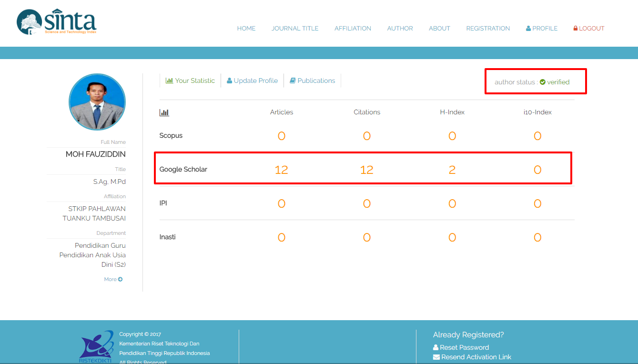Click the author status text

click(x=532, y=82)
